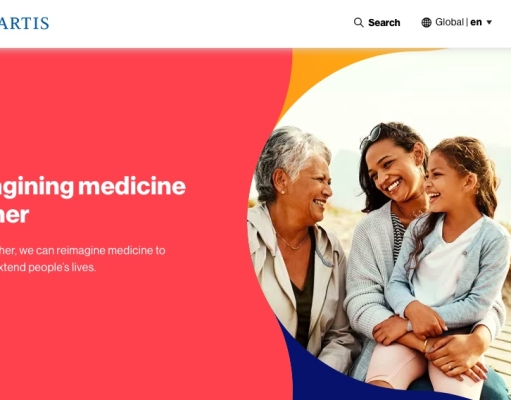Expand the language dropdown arrow

(x=489, y=22)
